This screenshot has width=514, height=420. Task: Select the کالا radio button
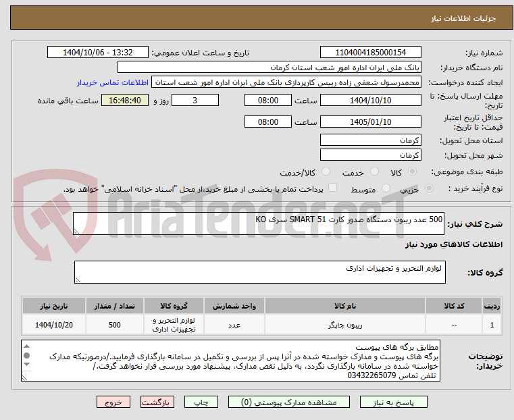412,172
